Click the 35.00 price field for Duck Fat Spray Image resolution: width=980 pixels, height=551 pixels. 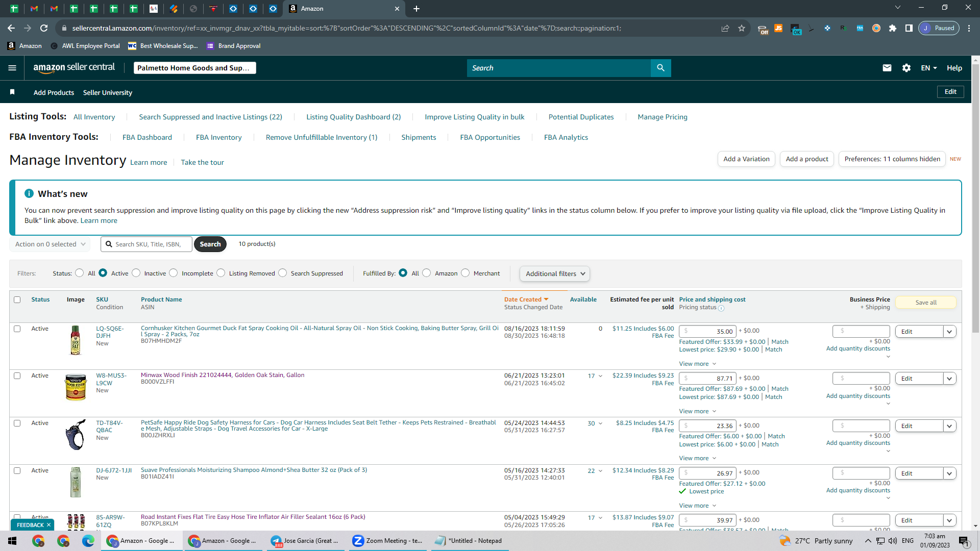tap(708, 332)
